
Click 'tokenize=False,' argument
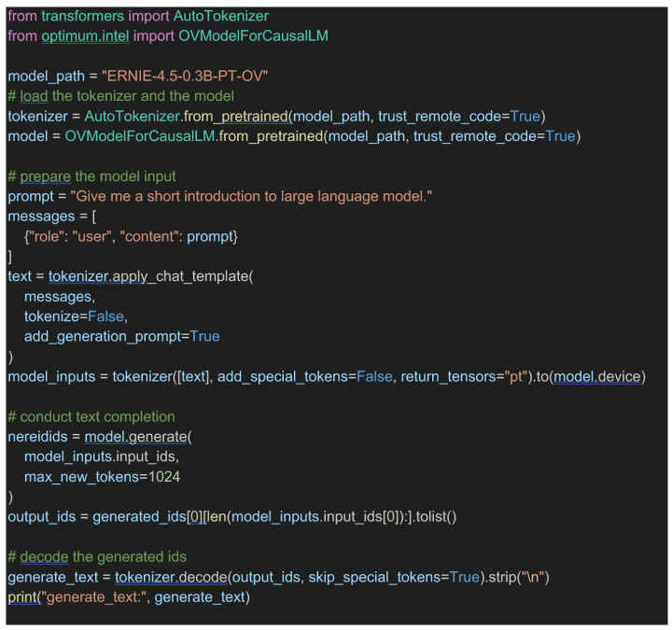[76, 316]
